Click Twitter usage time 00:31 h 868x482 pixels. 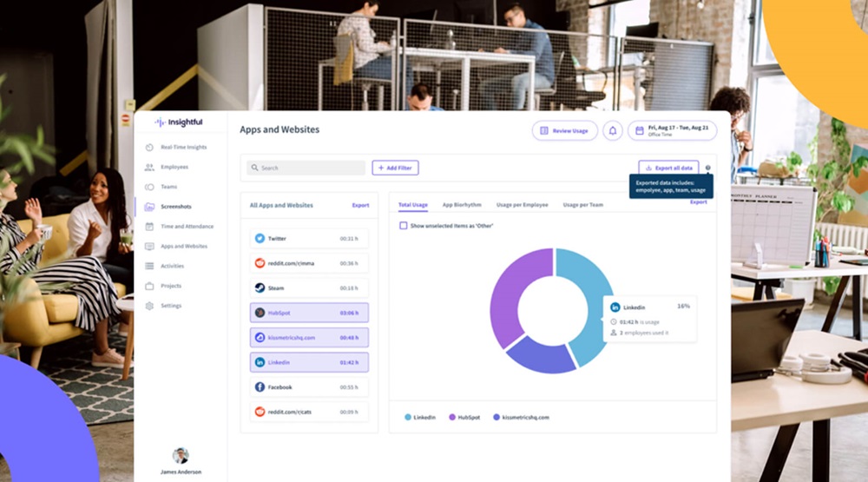[349, 239]
